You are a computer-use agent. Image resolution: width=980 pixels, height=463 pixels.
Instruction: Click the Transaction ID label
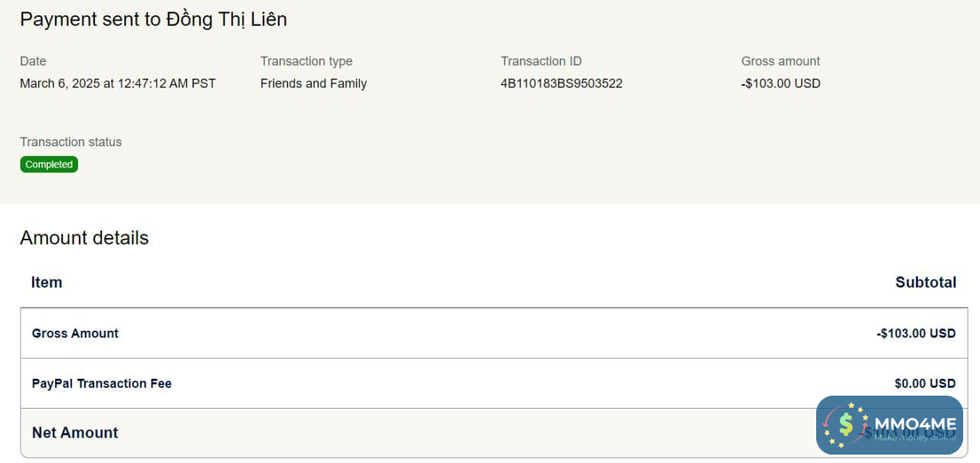coord(541,61)
